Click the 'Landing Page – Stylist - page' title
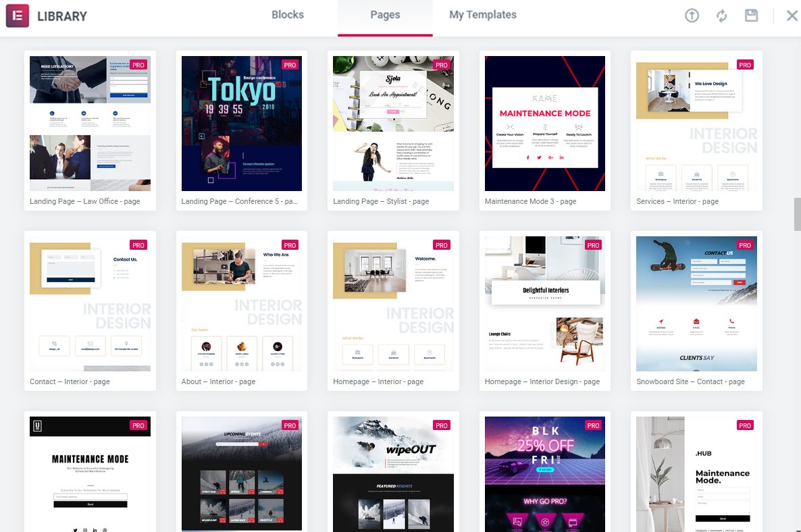Image resolution: width=801 pixels, height=532 pixels. point(381,201)
